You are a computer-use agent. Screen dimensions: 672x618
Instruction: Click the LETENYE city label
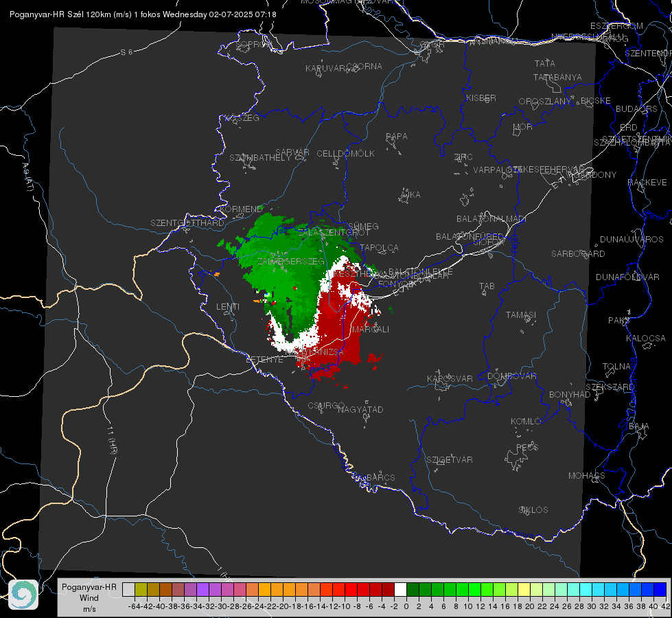[x=264, y=360]
